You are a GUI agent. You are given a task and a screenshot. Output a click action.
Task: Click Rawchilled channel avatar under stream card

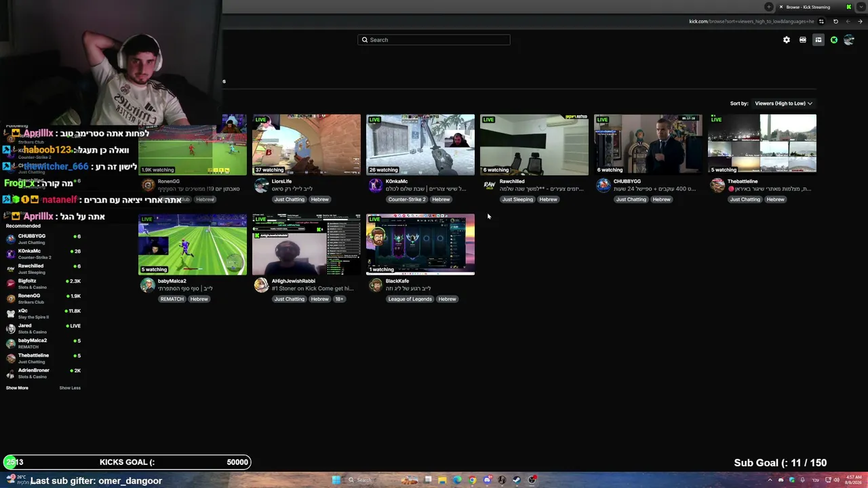(x=489, y=186)
